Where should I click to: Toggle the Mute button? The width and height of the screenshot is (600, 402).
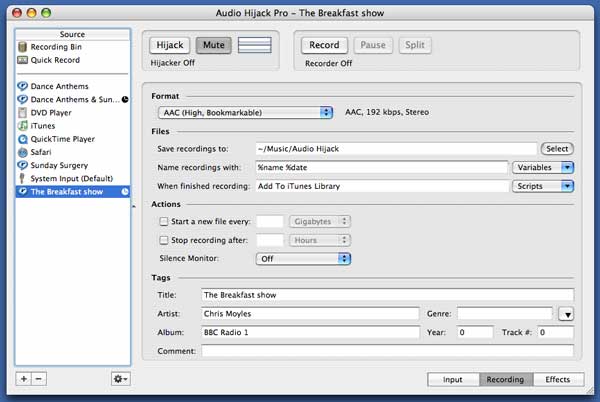pos(214,45)
